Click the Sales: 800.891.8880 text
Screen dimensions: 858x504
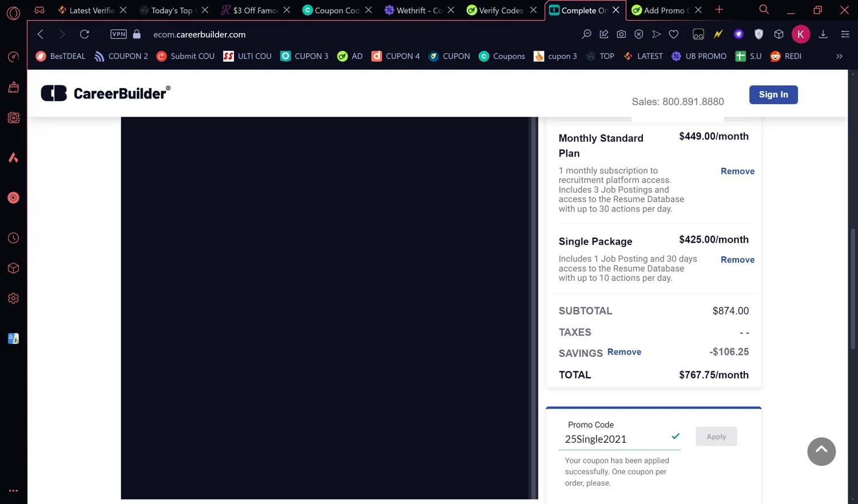[678, 102]
